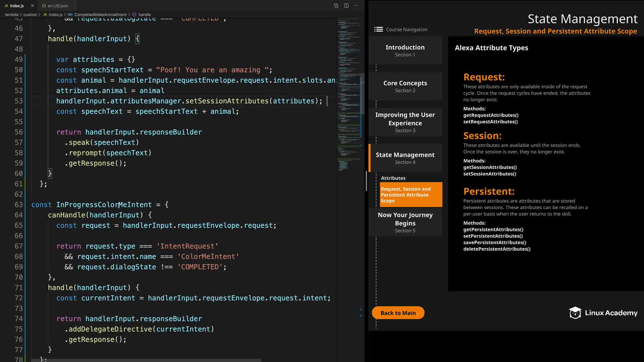644x362 pixels.
Task: Click the Course Navigation list icon
Action: (x=378, y=29)
